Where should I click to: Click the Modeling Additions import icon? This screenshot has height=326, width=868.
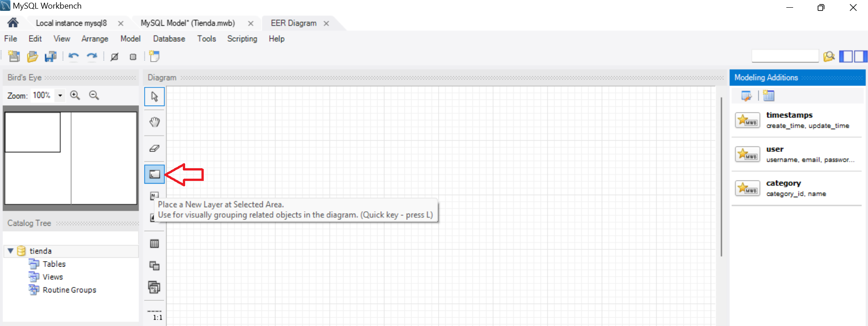click(746, 96)
